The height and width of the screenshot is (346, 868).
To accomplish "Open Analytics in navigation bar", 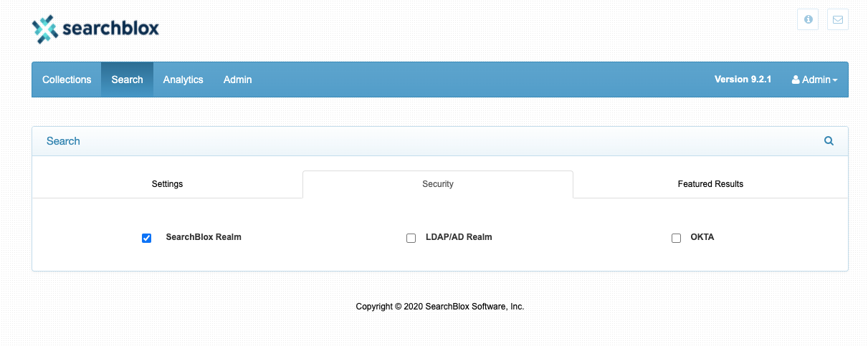I will [x=183, y=80].
